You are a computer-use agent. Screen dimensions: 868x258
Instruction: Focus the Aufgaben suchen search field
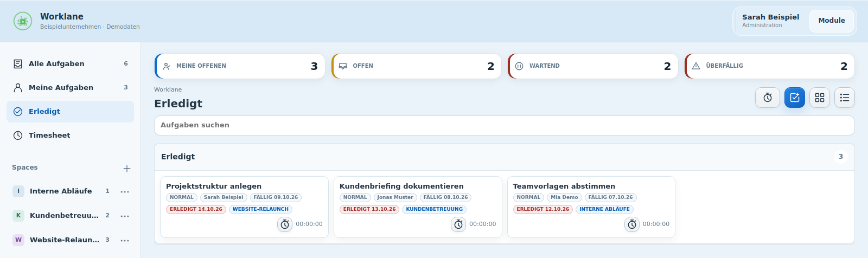tap(505, 125)
